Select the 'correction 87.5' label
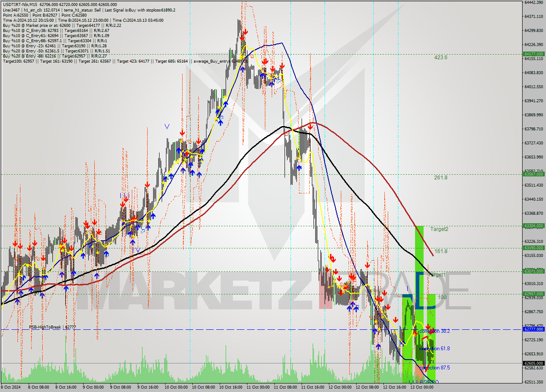The height and width of the screenshot is (392, 546). 434,368
